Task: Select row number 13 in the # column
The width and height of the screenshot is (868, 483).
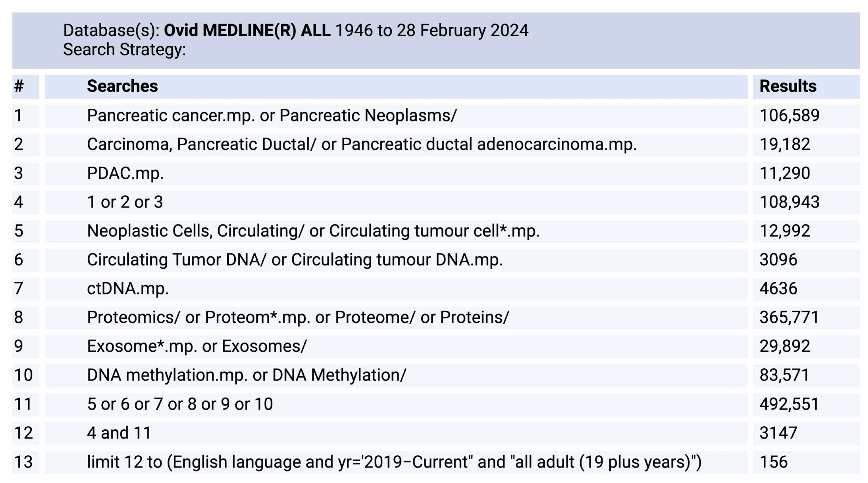Action: point(23,462)
